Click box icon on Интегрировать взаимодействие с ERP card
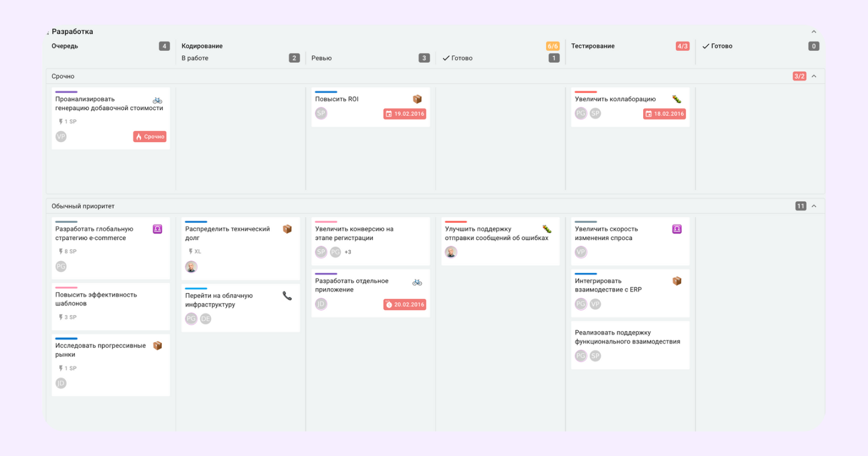The width and height of the screenshot is (868, 456). pyautogui.click(x=677, y=281)
